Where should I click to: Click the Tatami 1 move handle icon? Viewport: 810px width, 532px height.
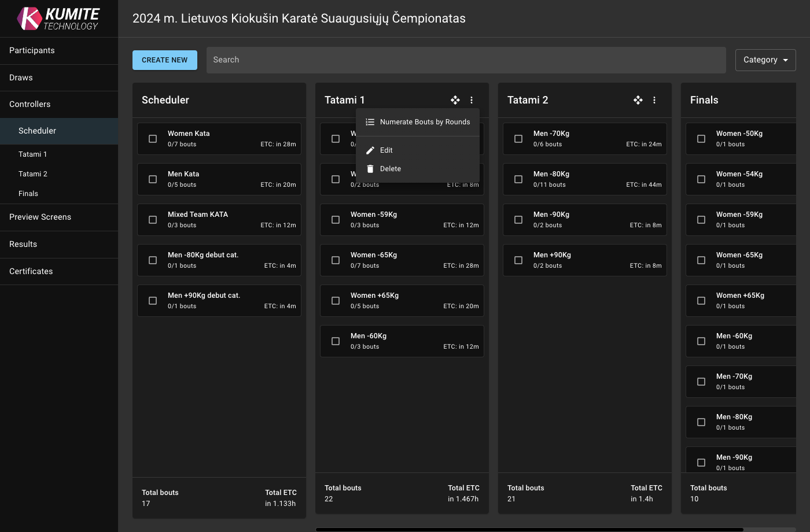pyautogui.click(x=455, y=100)
